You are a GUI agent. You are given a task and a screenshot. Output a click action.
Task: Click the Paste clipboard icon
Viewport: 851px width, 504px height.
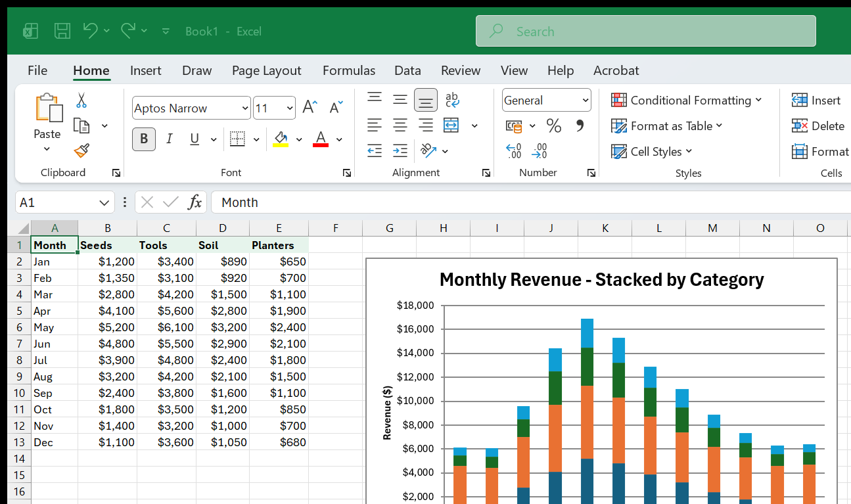pyautogui.click(x=49, y=107)
